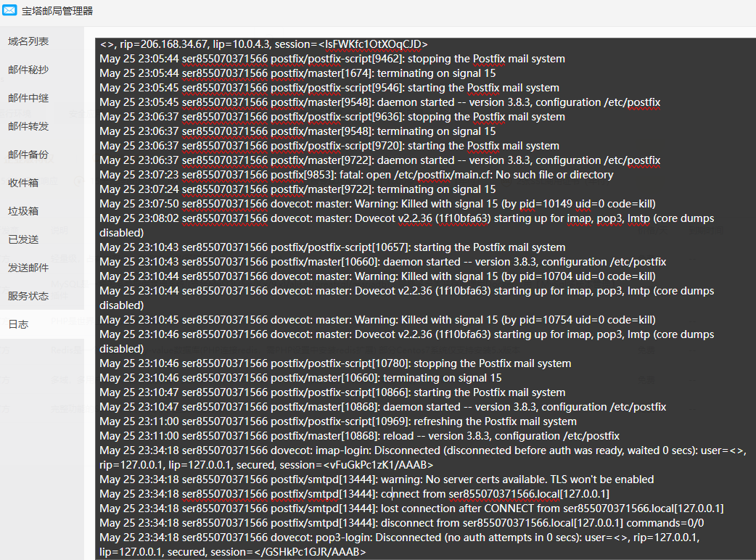Switch to the 邮件中继 tab
Viewport: 756px width, 560px height.
click(28, 99)
